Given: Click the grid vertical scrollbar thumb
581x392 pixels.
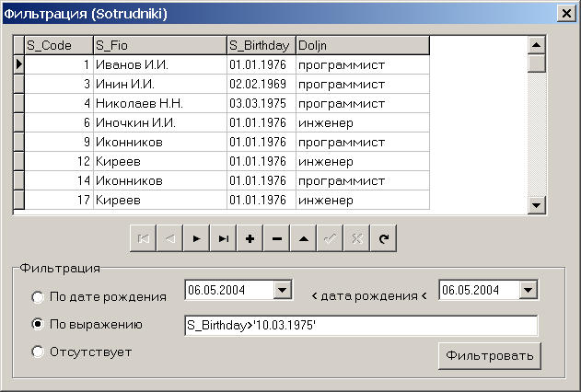Looking at the screenshot, I should 536,63.
